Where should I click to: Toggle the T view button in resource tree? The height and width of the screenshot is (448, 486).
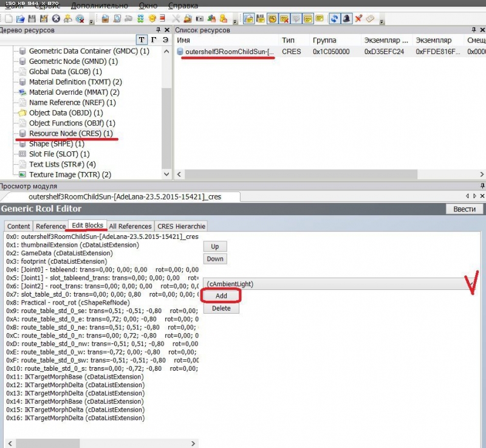141,40
